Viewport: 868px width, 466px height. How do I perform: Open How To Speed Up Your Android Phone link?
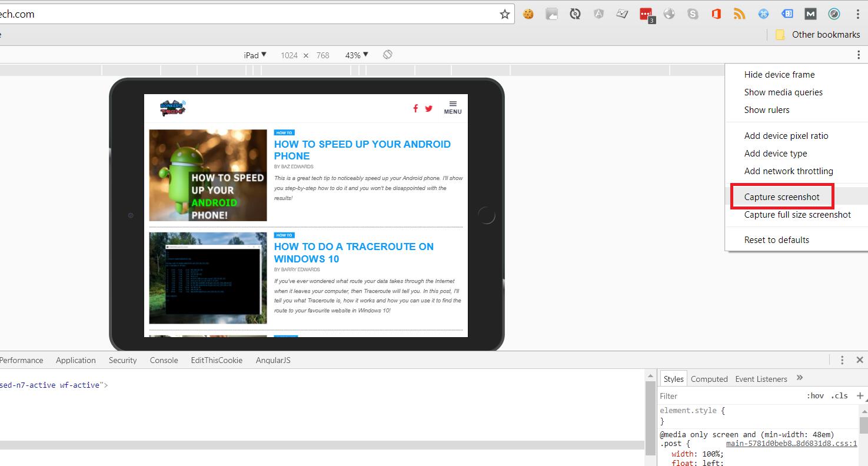[362, 150]
